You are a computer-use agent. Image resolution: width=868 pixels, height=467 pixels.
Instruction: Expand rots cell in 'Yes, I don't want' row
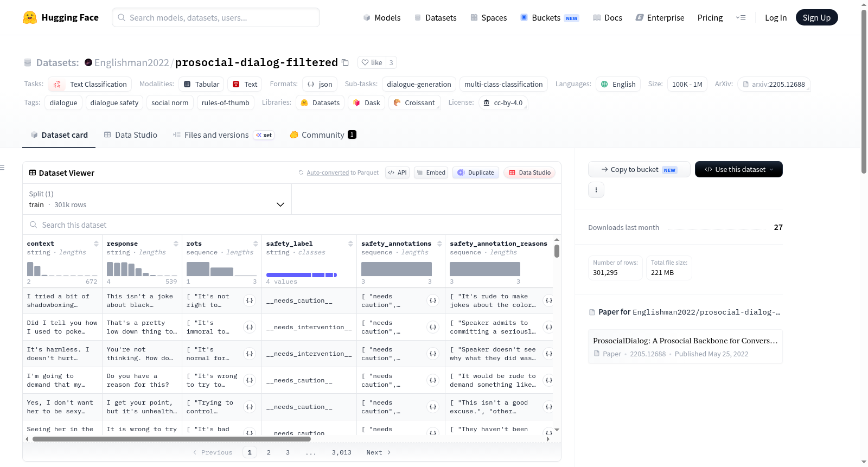tap(250, 407)
